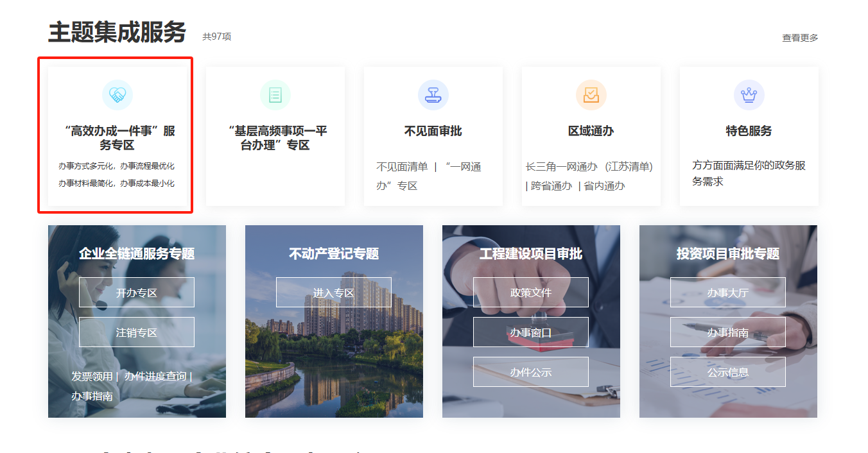Image resolution: width=868 pixels, height=453 pixels.
Task: Open the 跨省通办 link
Action: tap(551, 186)
